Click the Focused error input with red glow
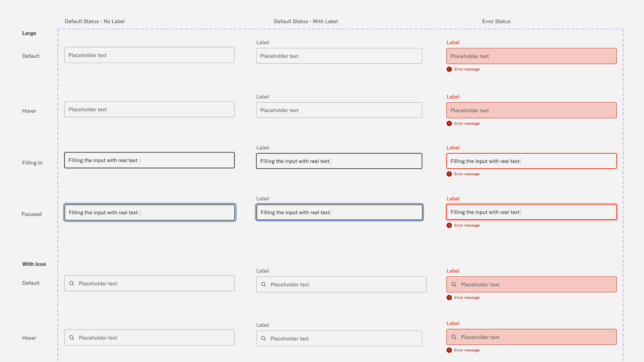The height and width of the screenshot is (362, 644). point(531,212)
